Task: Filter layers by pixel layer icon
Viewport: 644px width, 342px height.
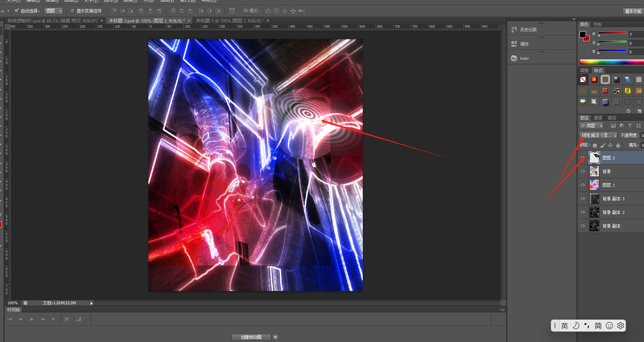Action: click(613, 125)
